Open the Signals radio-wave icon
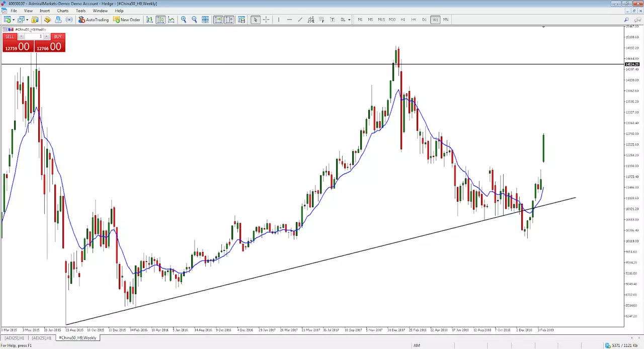Screen dimensions: 644x349 point(69,20)
